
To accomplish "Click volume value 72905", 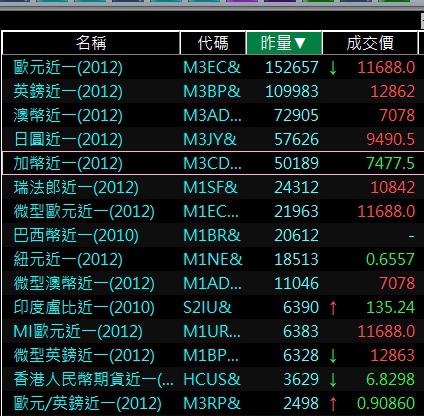I will (x=296, y=116).
